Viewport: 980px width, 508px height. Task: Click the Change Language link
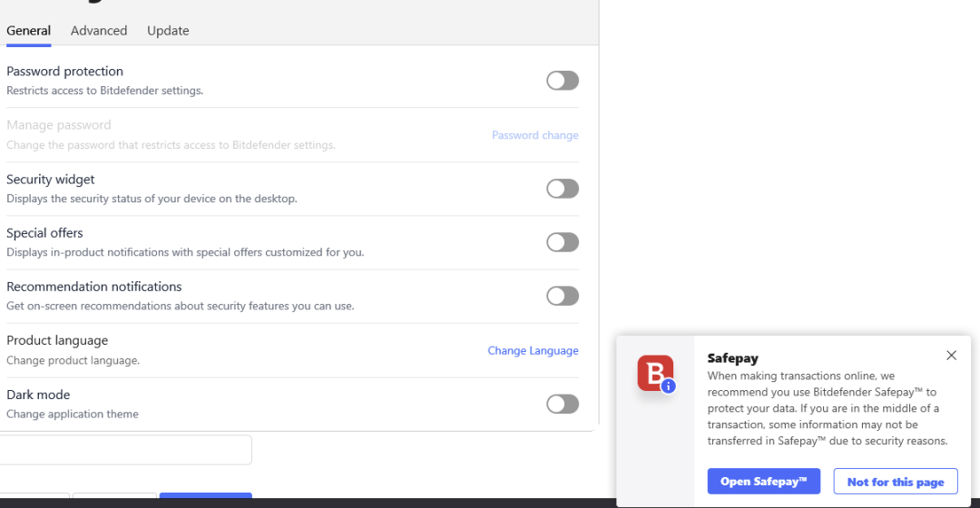pyautogui.click(x=534, y=350)
